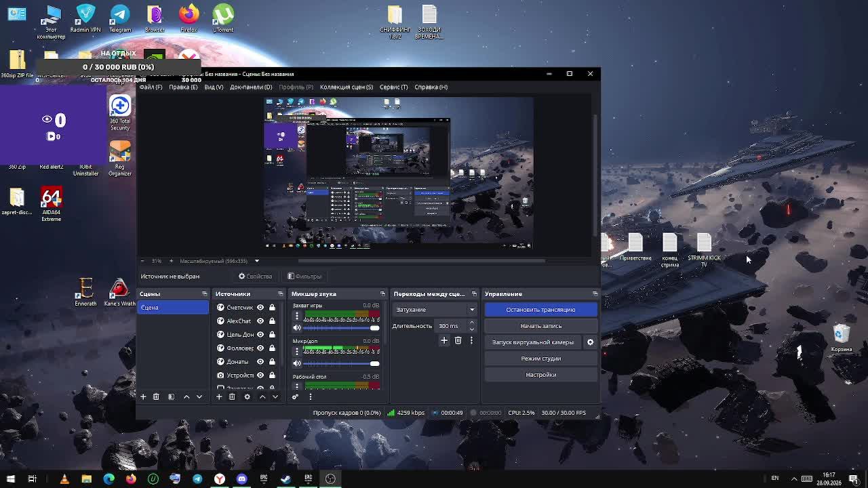Pop out the Сцены dock panel

point(204,294)
